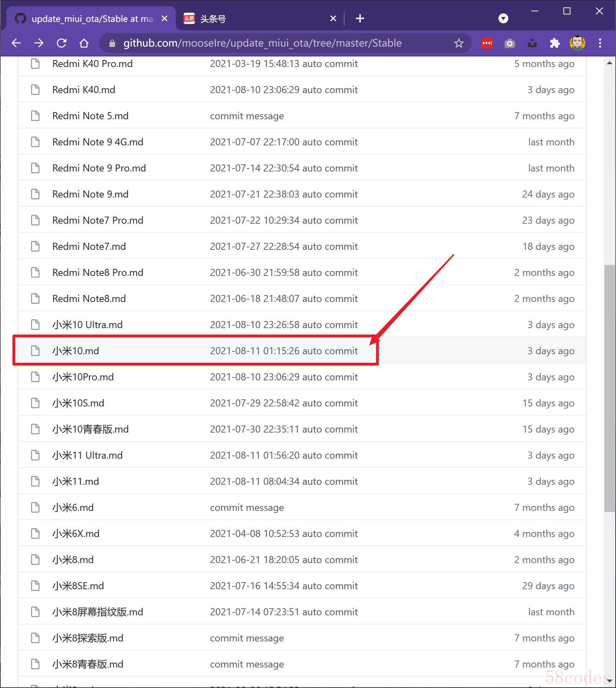This screenshot has height=688, width=616.
Task: Open the Redmi K40.md file
Action: pyautogui.click(x=84, y=90)
